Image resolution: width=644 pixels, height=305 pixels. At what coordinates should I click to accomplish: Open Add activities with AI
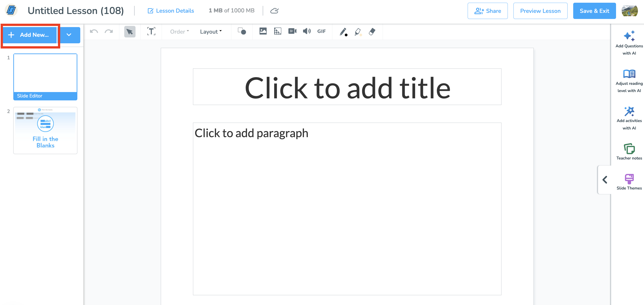pos(629,118)
